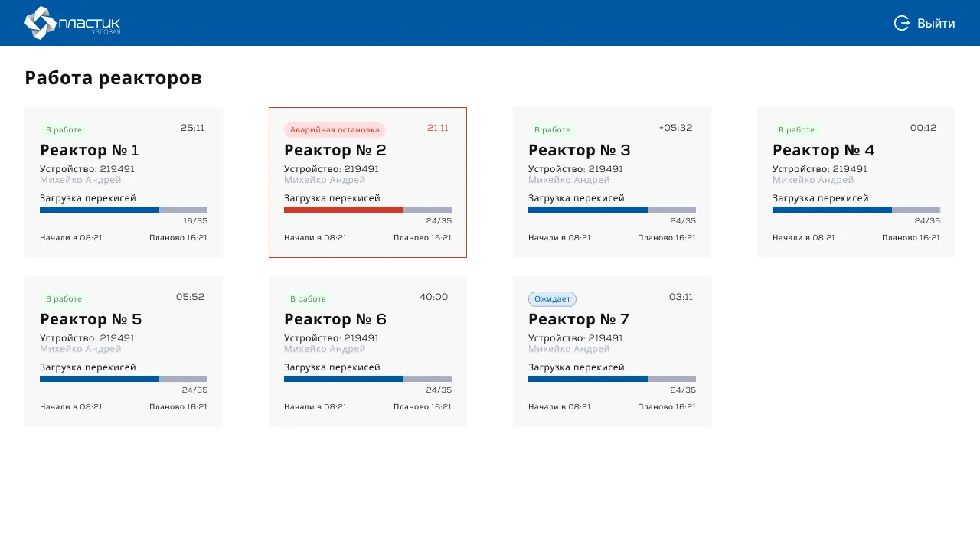Click the 16/35 counter on Реактор 1

click(195, 221)
